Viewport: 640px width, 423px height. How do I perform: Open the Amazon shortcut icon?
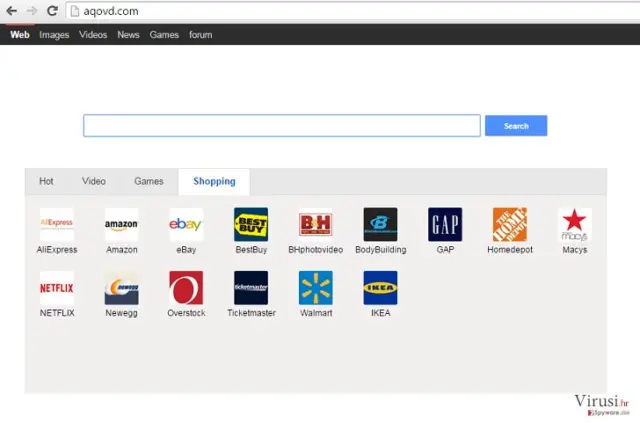tap(122, 225)
